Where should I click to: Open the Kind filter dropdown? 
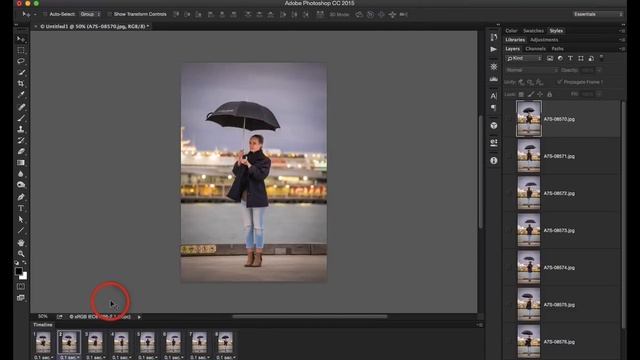point(524,58)
